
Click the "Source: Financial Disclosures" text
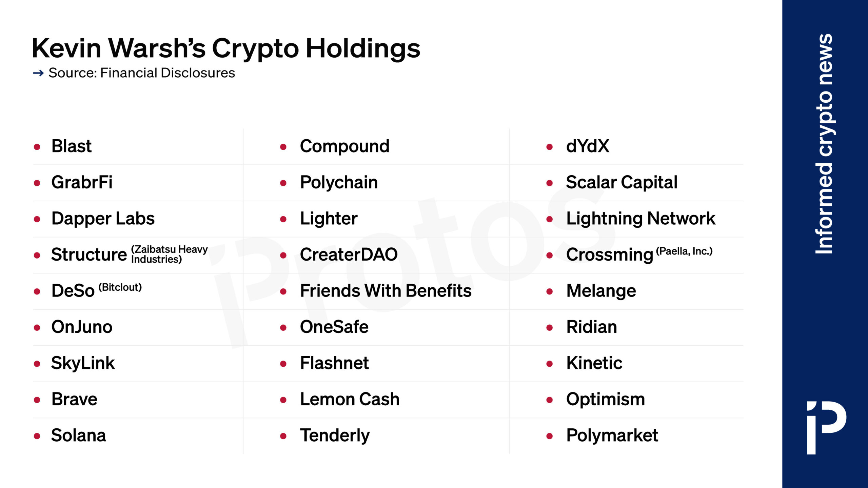[141, 73]
